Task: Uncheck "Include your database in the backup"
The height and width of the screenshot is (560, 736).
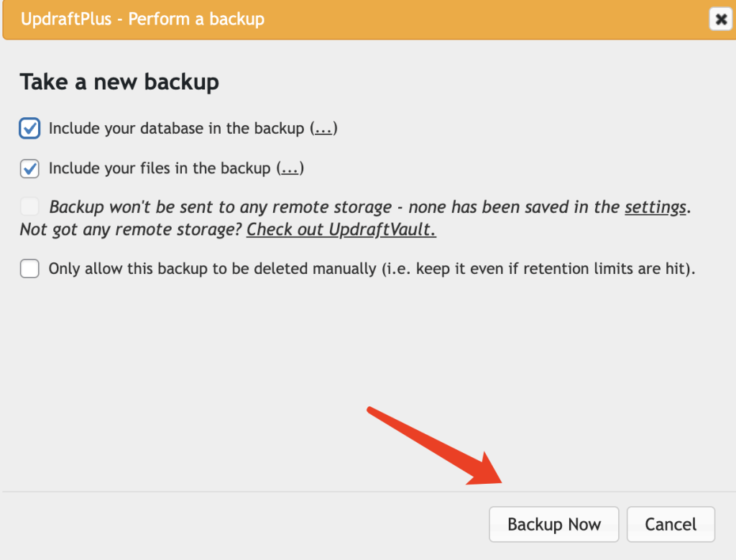Action: [29, 128]
